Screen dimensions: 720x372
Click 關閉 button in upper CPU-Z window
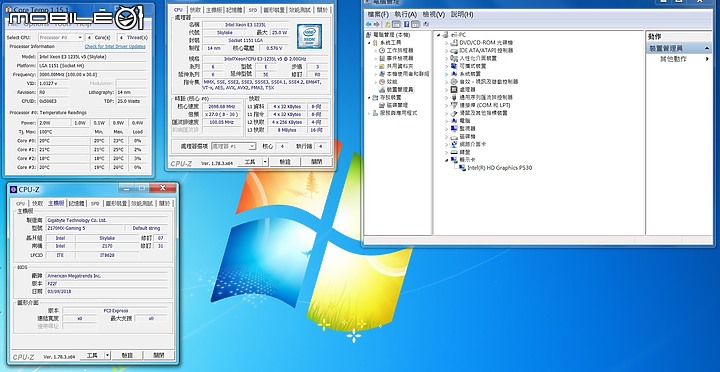pos(316,162)
